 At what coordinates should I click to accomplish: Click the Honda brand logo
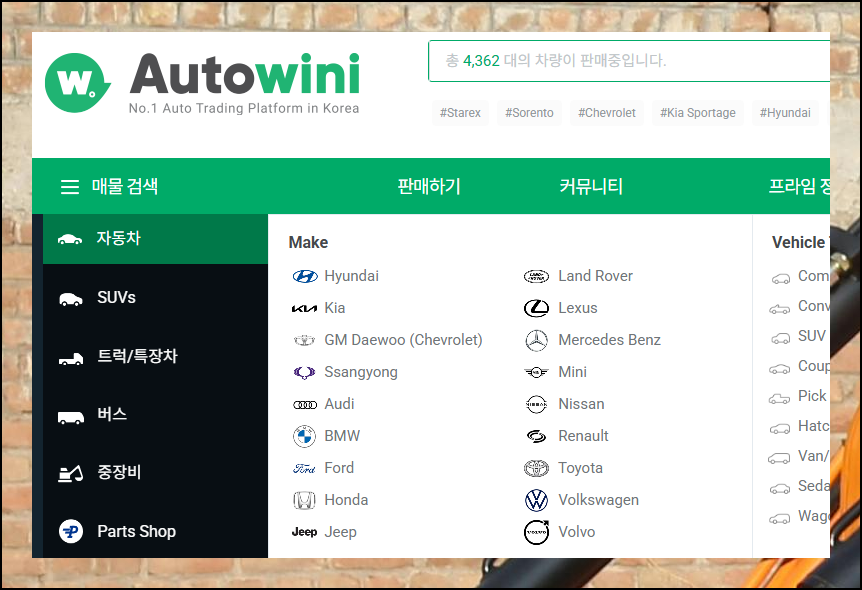click(x=305, y=500)
